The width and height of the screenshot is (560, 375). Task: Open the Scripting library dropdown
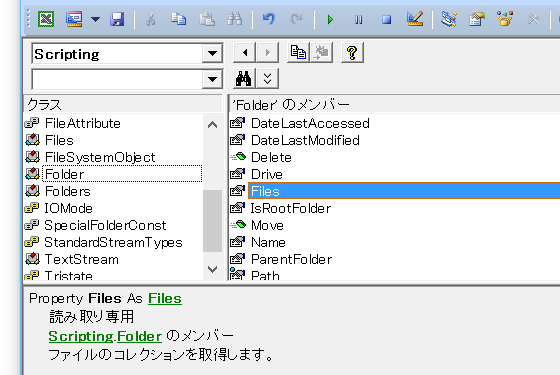212,54
